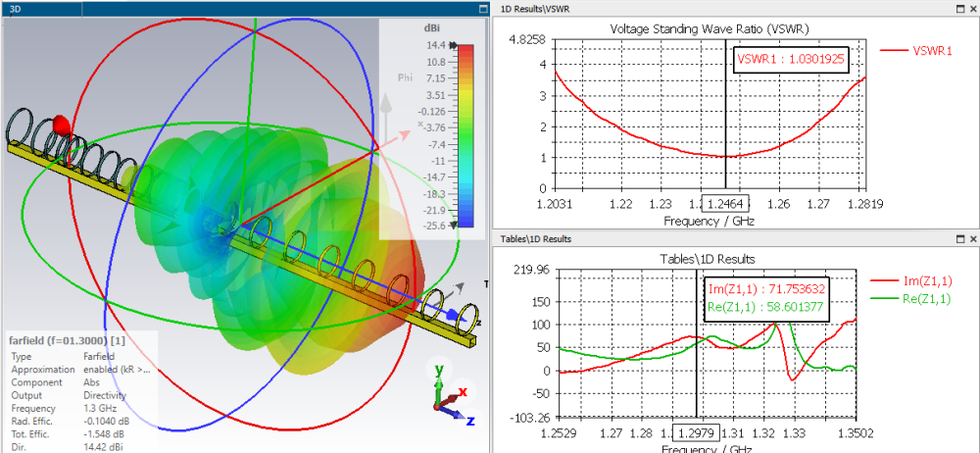Image resolution: width=980 pixels, height=453 pixels.
Task: Click the dBi color scale bar
Action: tap(465, 135)
